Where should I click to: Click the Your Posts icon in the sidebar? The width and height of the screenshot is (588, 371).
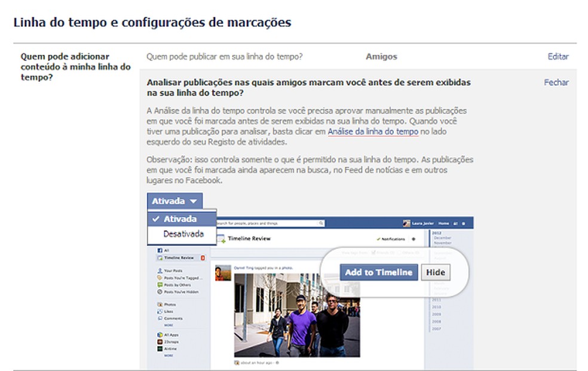(160, 271)
